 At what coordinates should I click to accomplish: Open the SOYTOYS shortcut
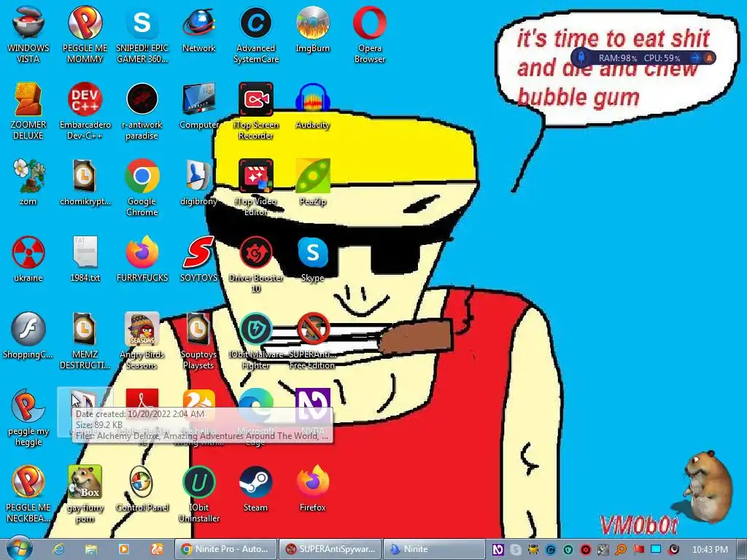198,260
